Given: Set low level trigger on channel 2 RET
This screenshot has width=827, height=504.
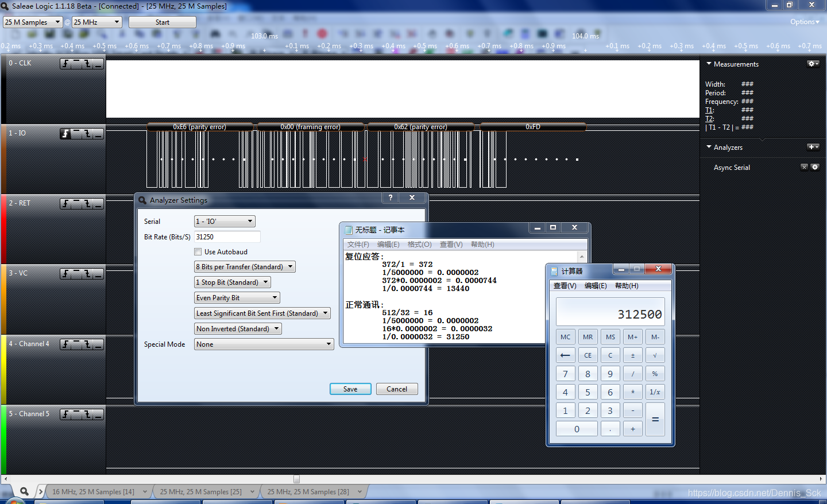Looking at the screenshot, I should (98, 204).
